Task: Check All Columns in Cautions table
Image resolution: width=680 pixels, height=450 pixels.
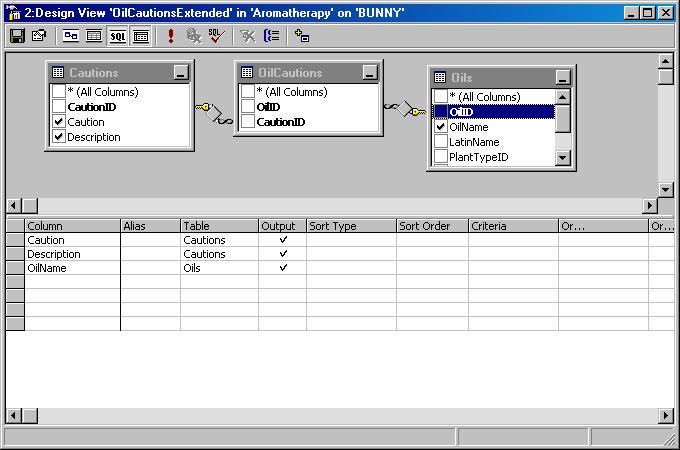Action: (x=59, y=91)
